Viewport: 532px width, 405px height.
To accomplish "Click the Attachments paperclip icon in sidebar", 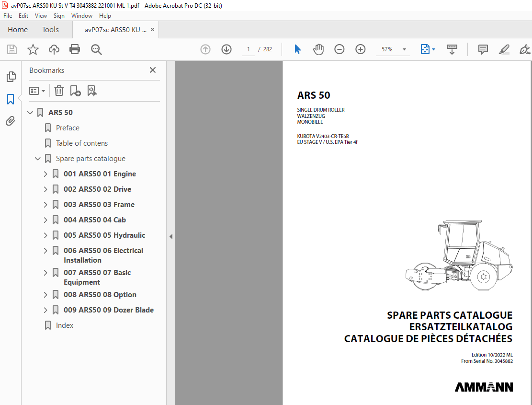I will coord(11,121).
